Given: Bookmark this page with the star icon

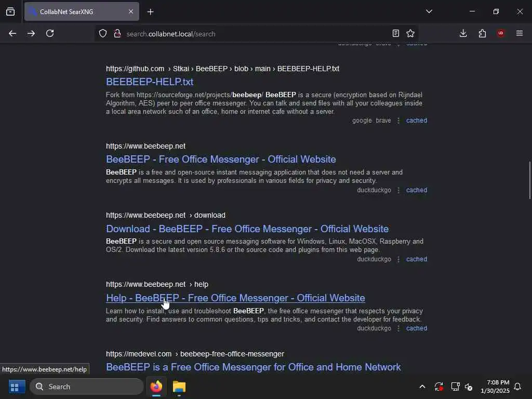Looking at the screenshot, I should [x=410, y=33].
